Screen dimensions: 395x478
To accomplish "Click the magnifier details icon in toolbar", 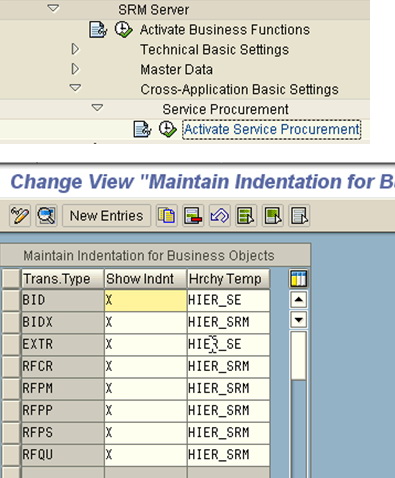I will (46, 216).
